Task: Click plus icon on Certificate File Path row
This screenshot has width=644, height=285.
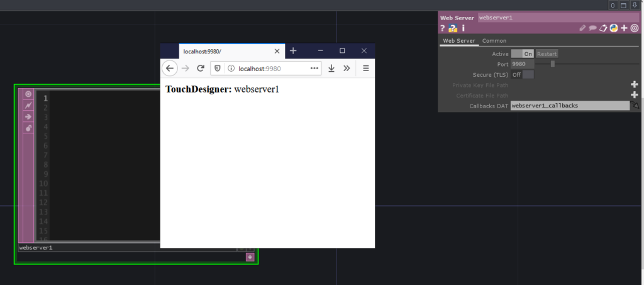Action: pos(635,95)
